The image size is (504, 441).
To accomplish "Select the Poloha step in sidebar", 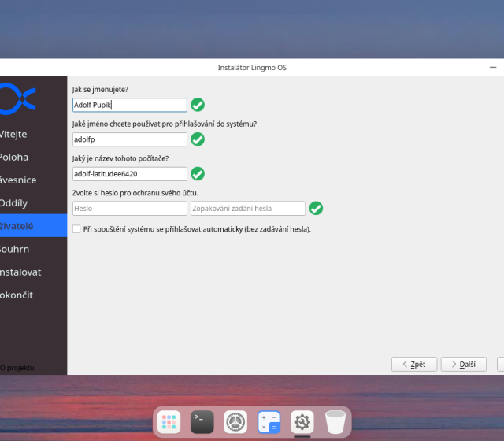I will (x=14, y=157).
